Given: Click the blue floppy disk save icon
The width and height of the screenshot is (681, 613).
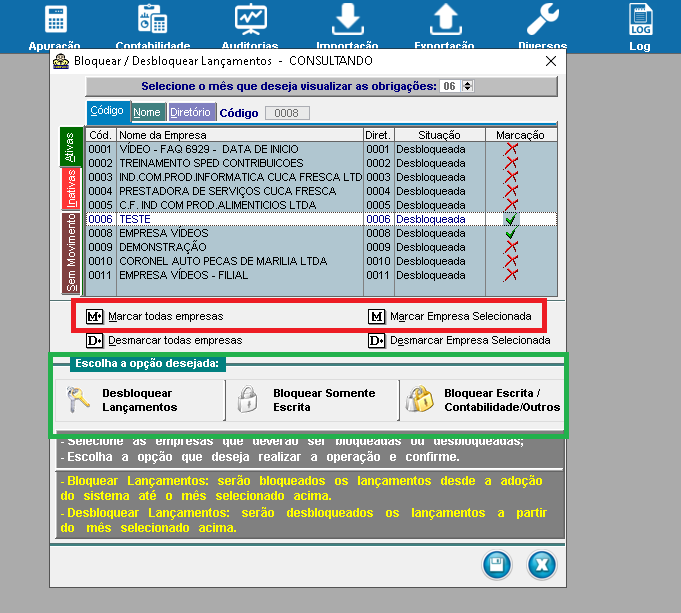Looking at the screenshot, I should 497,565.
